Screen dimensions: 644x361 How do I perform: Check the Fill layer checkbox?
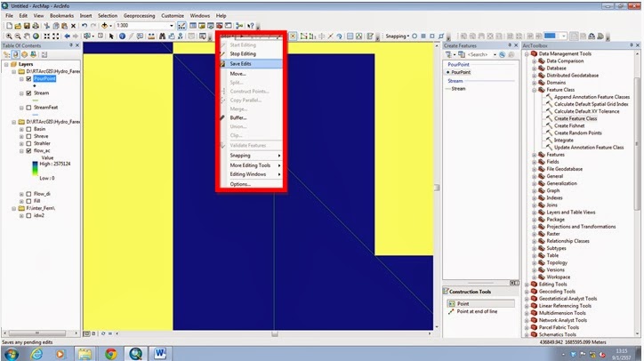tap(28, 201)
